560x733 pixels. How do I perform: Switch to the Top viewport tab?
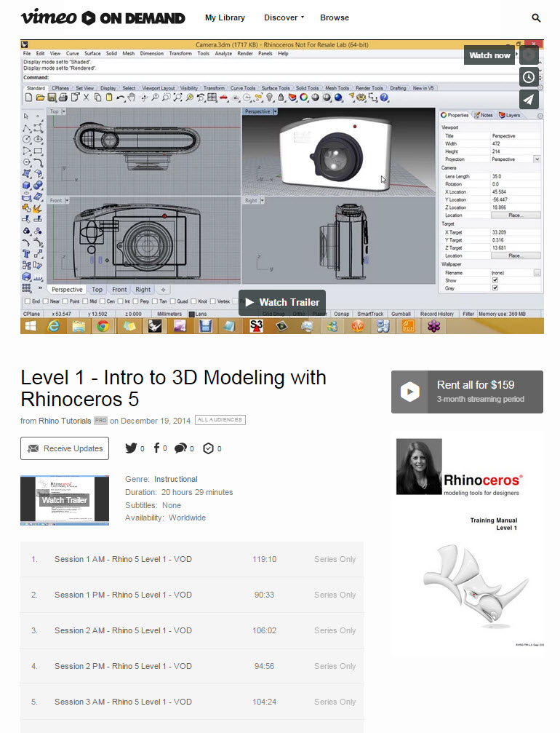click(97, 290)
